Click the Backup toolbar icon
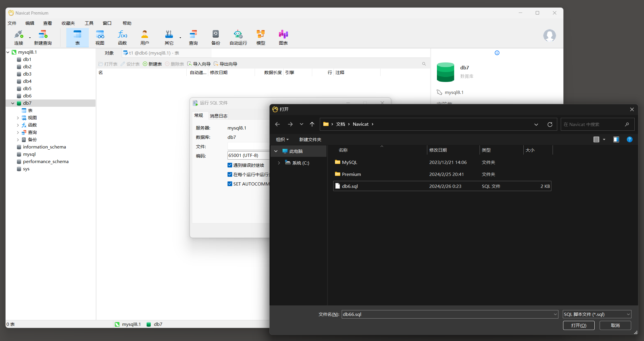This screenshot has height=341, width=644. [x=216, y=37]
